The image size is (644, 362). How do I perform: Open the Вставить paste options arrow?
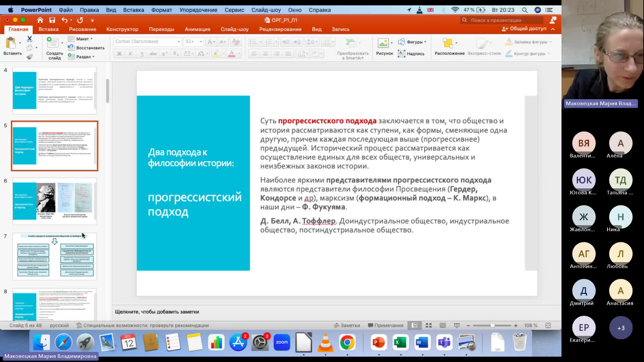click(20, 43)
